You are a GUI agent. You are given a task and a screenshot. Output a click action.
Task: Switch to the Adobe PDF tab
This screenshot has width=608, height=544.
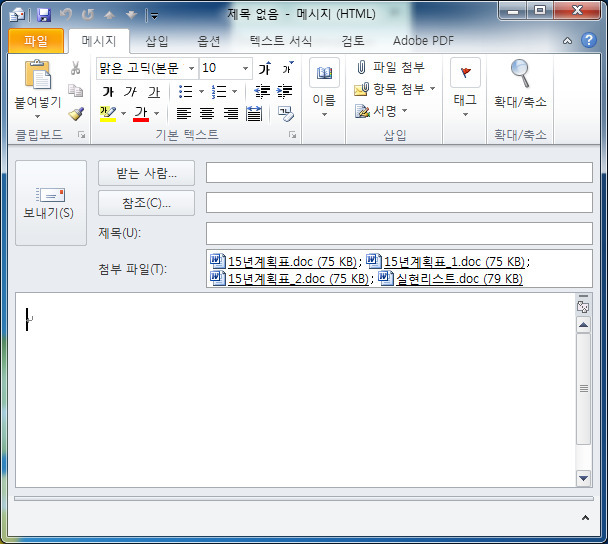pos(423,41)
